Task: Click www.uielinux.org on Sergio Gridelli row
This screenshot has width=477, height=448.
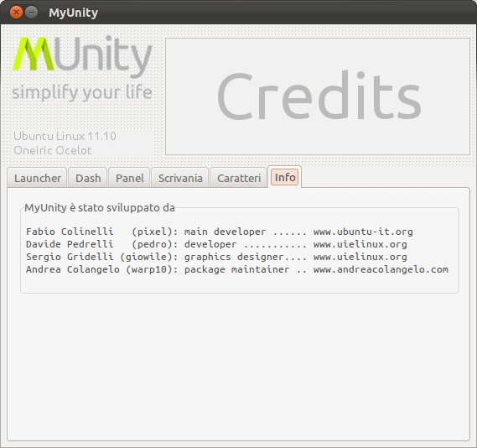Action: [x=360, y=257]
